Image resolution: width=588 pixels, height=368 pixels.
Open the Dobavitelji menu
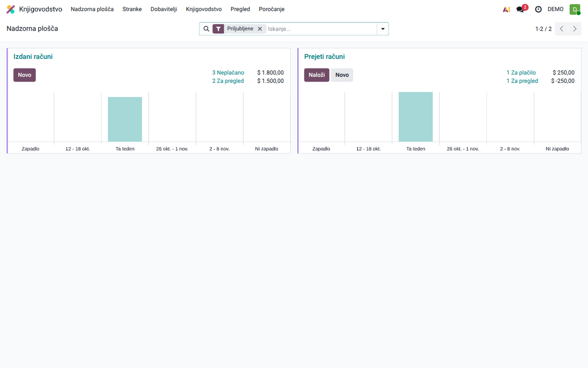[164, 9]
